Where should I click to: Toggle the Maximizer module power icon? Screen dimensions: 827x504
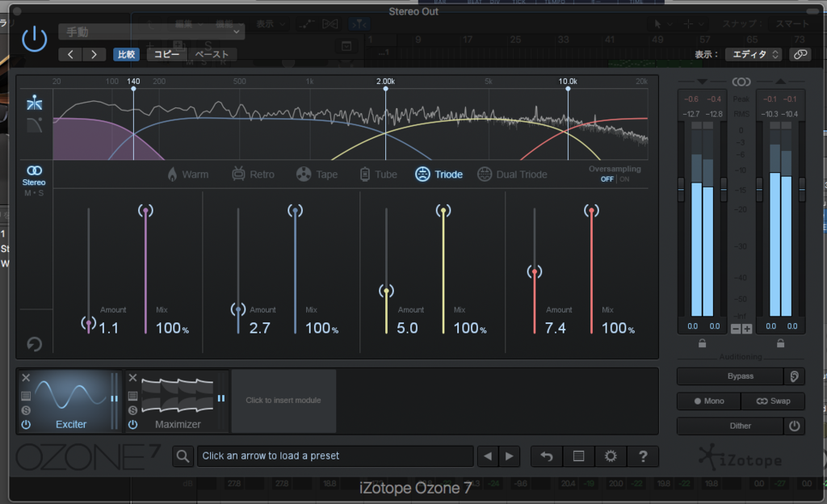coord(133,424)
